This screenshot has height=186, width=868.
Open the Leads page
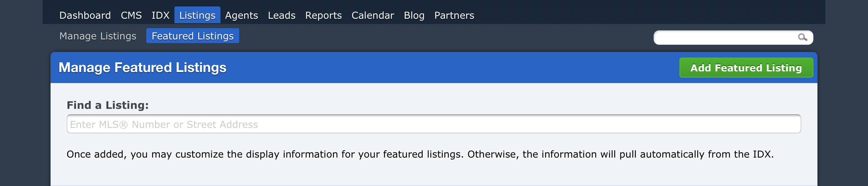pyautogui.click(x=281, y=15)
